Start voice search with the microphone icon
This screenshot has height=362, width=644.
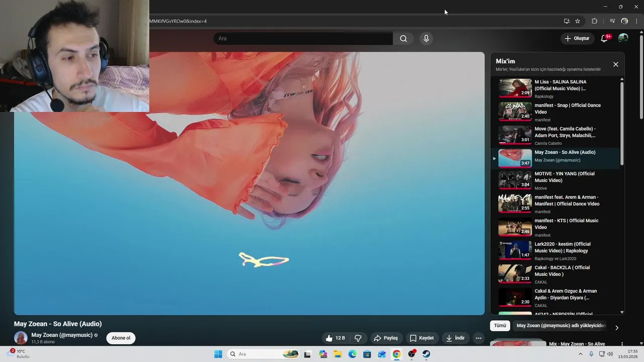426,39
